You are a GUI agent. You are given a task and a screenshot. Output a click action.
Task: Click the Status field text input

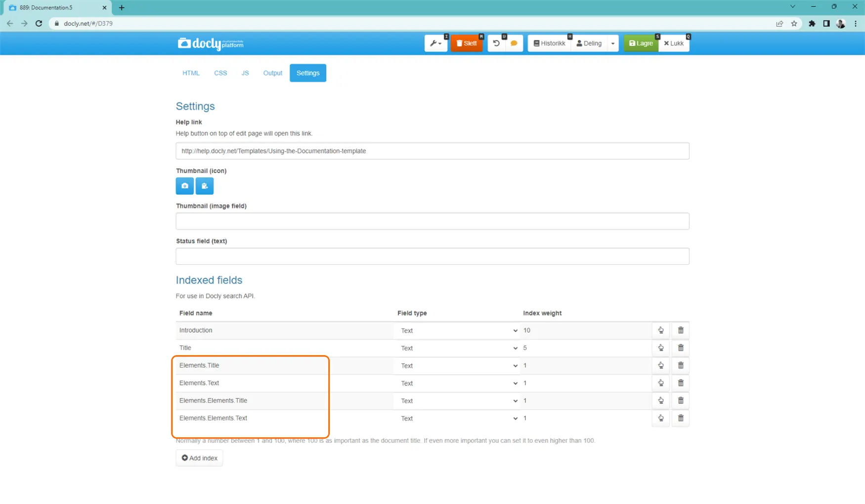[x=432, y=256]
